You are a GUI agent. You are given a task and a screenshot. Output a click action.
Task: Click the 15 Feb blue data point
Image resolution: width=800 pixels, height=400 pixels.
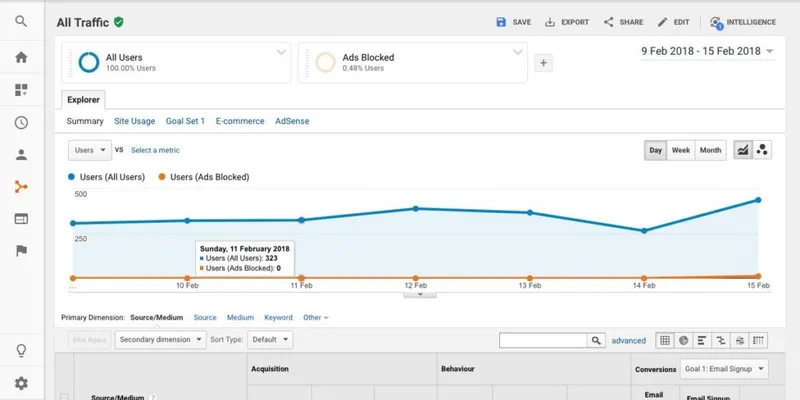click(758, 200)
